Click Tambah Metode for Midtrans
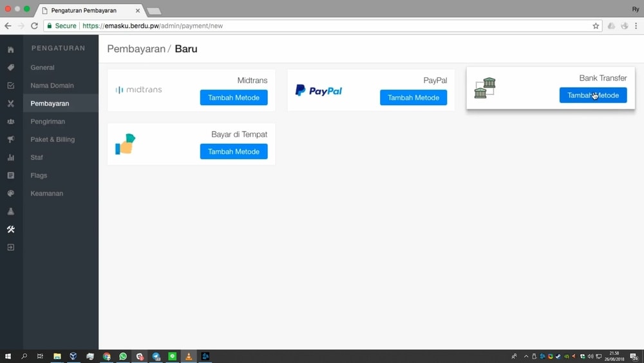Viewport: 644px width, 363px height. coord(234,97)
